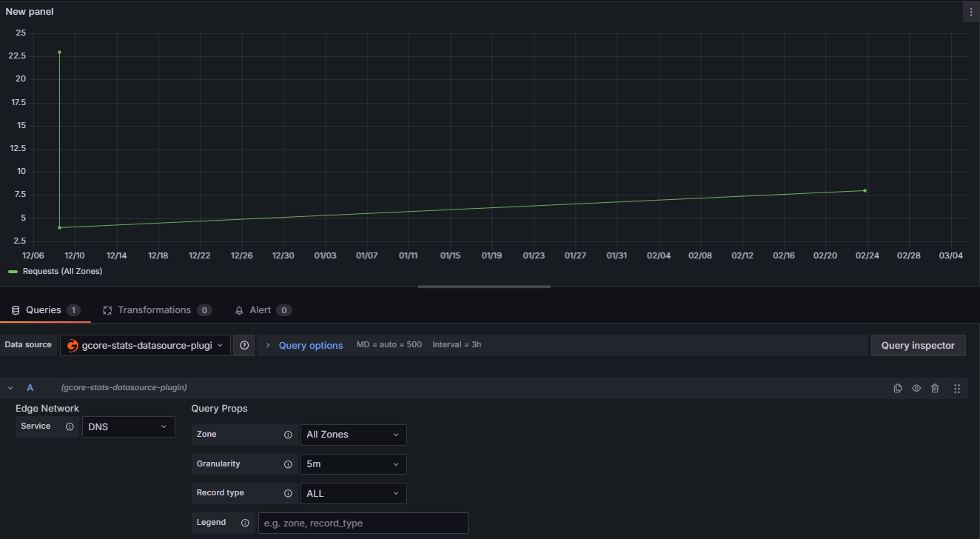Open the Query inspector

(x=918, y=345)
